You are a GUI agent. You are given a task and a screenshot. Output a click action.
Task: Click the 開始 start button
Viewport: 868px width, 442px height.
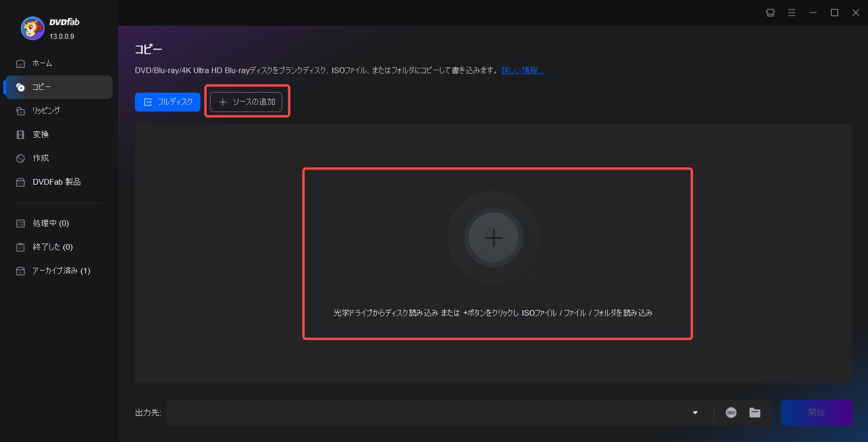click(816, 413)
